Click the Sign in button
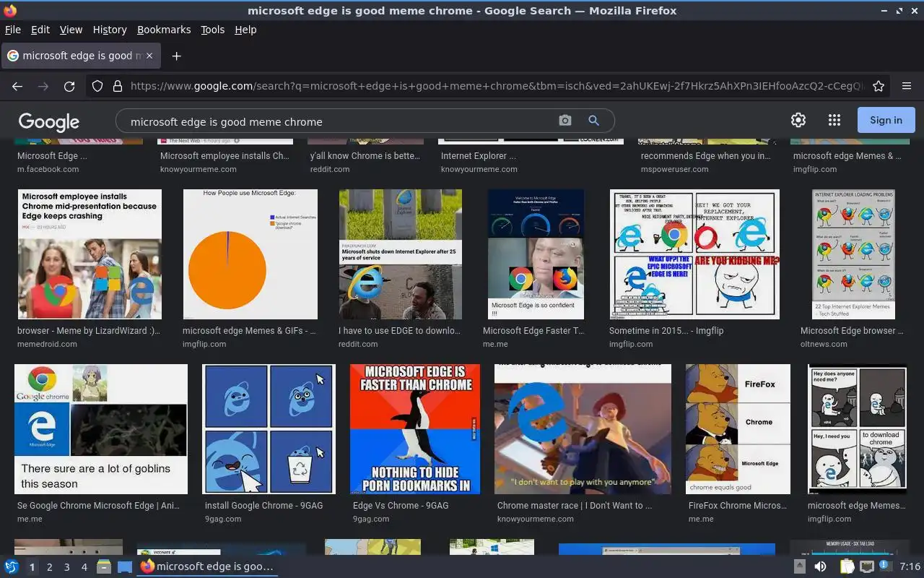 click(886, 120)
